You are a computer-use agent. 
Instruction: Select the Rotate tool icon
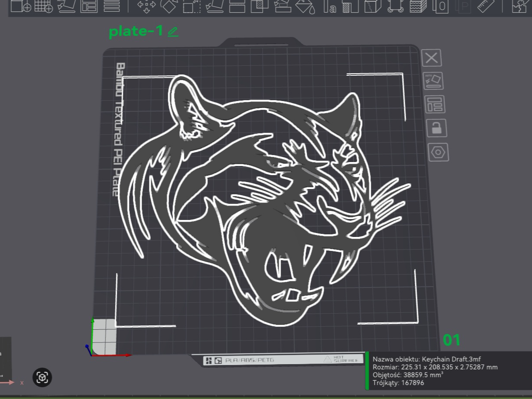[x=169, y=6]
